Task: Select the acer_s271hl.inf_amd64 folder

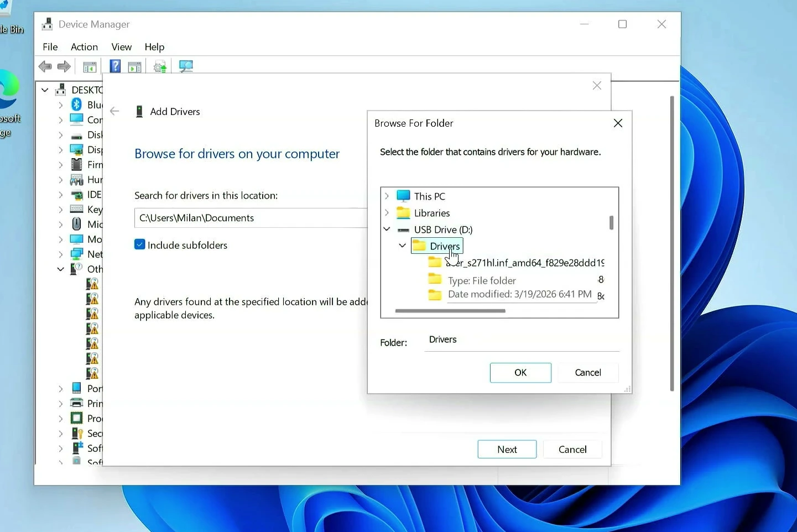Action: 517,263
